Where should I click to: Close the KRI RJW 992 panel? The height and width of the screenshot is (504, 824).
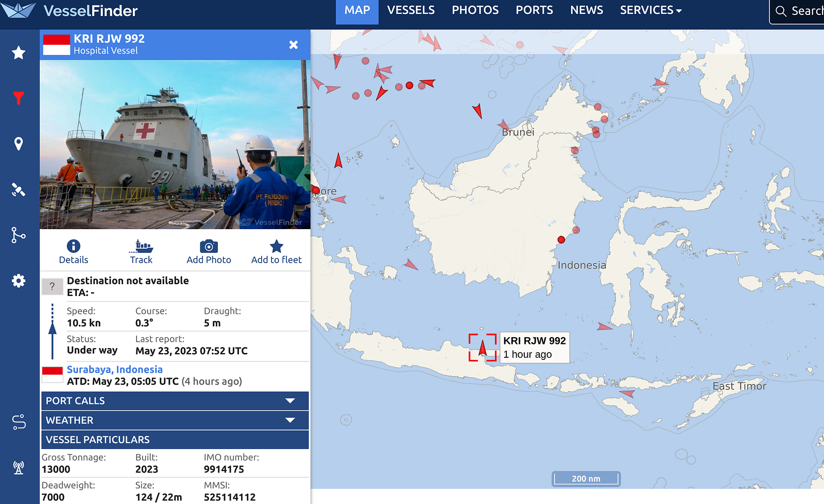pos(294,45)
